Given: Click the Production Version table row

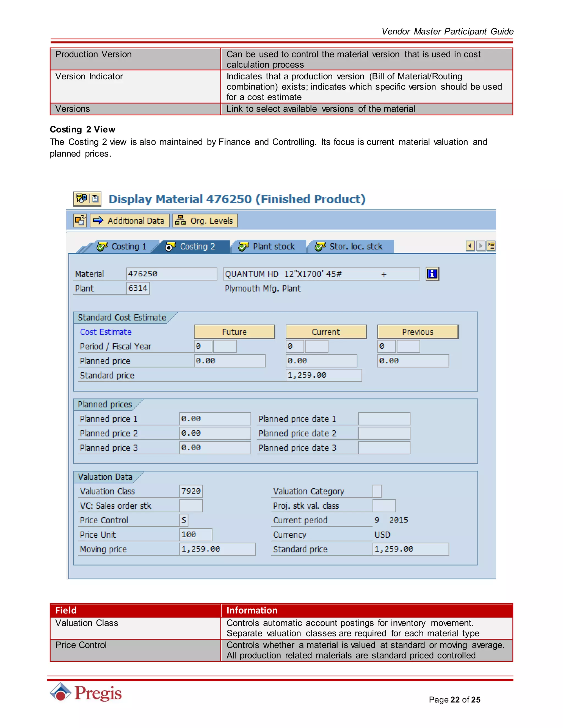Looking at the screenshot, I should [281, 59].
